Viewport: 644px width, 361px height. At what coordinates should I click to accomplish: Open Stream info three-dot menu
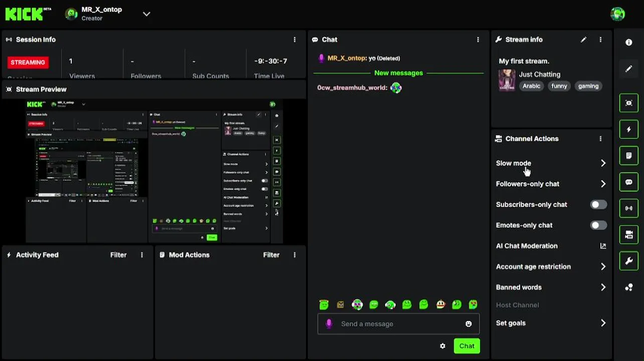[600, 40]
